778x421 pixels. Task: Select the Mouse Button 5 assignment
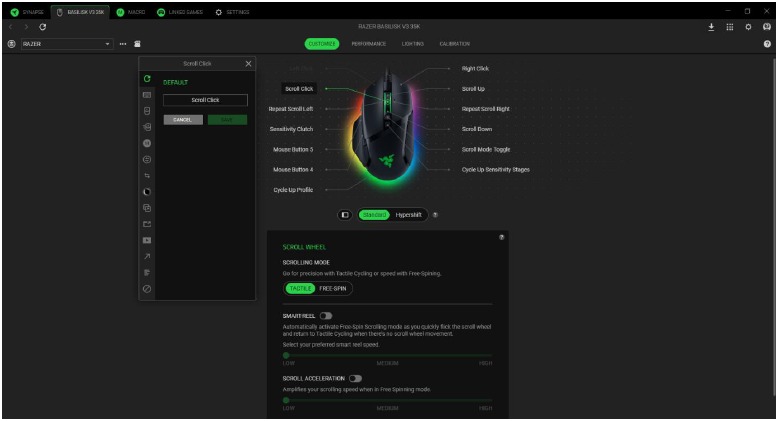[x=293, y=149]
